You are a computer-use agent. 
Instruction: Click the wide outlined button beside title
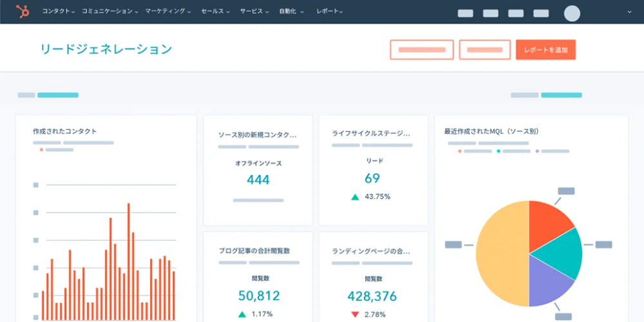pyautogui.click(x=422, y=50)
